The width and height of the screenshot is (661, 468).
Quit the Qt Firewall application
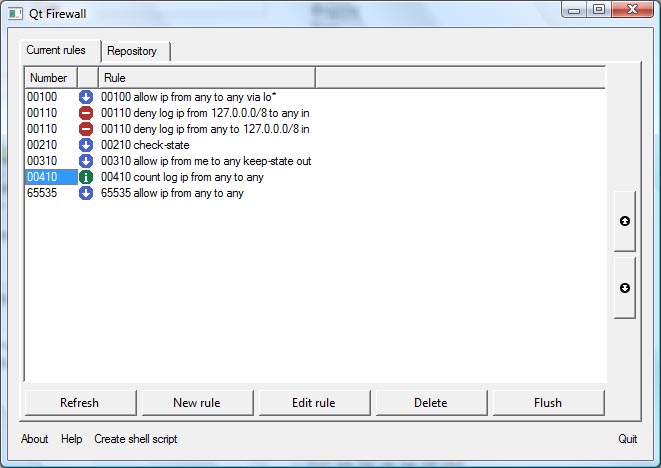pos(628,439)
